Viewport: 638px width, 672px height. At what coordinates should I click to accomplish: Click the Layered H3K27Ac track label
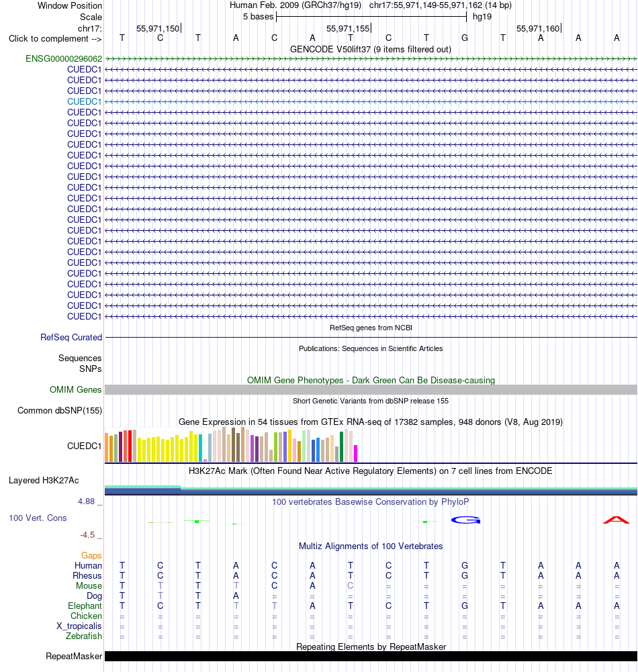[x=44, y=481]
